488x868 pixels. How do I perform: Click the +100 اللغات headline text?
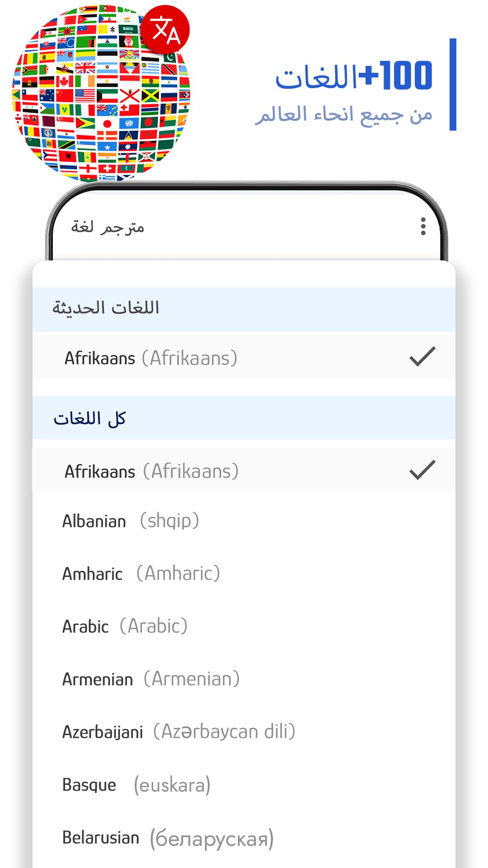pyautogui.click(x=354, y=76)
